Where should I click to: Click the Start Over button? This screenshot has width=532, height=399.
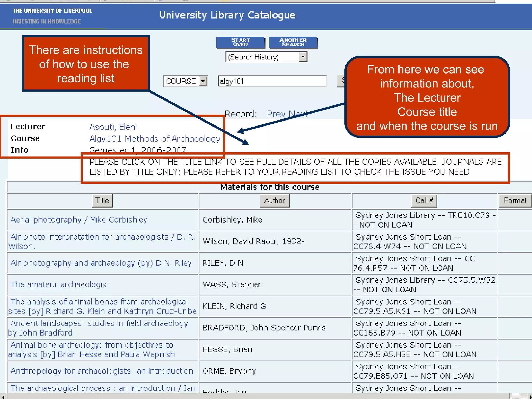tap(241, 43)
